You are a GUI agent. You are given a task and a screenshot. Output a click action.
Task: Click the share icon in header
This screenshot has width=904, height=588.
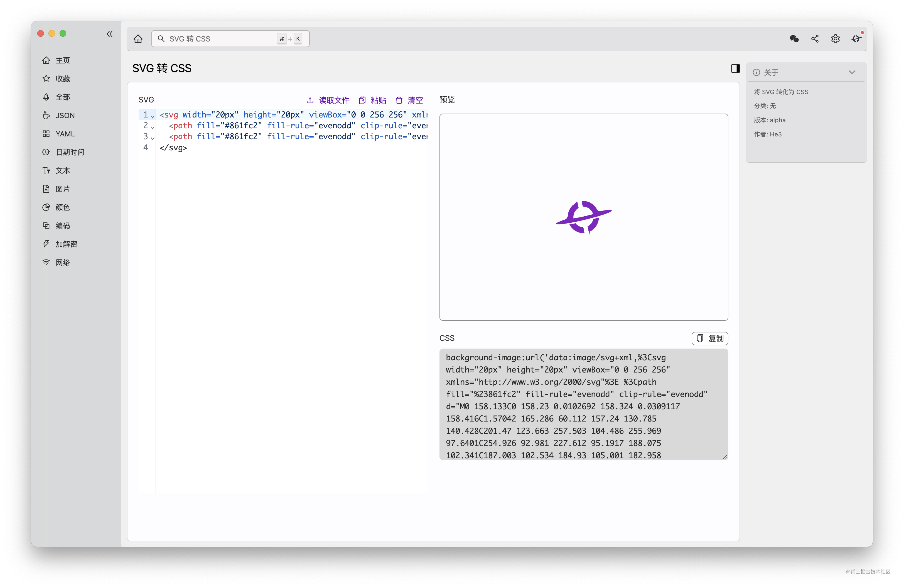[x=815, y=39]
